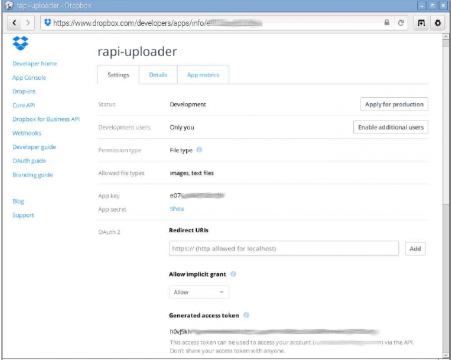This screenshot has width=451, height=360.
Task: Open Support link in sidebar
Action: coord(23,215)
